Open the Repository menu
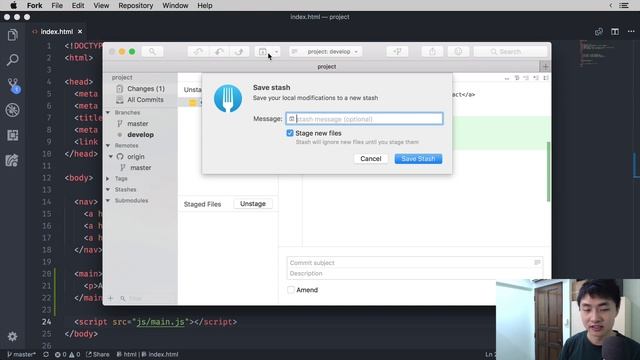 (136, 5)
